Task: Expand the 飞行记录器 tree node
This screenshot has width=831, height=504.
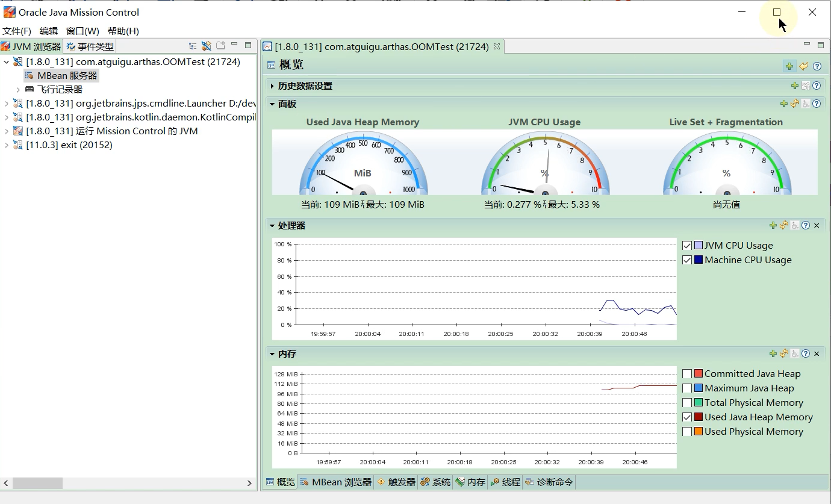Action: tap(18, 89)
